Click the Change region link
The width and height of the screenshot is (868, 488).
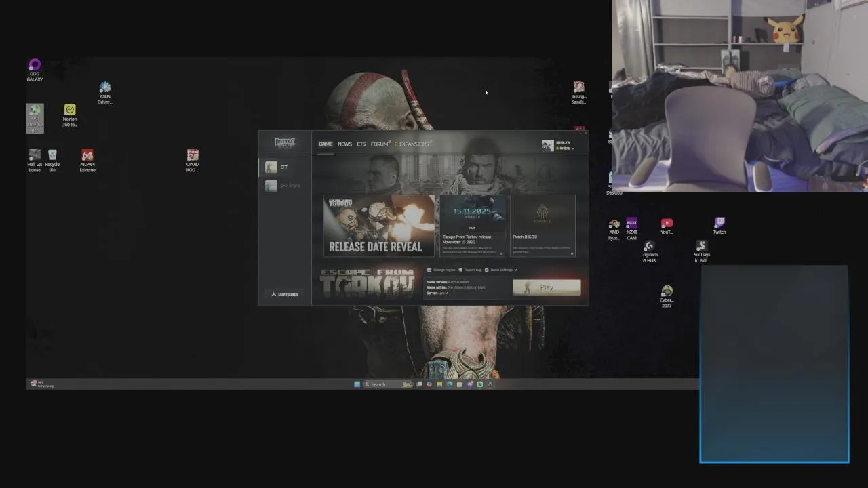[x=441, y=270]
